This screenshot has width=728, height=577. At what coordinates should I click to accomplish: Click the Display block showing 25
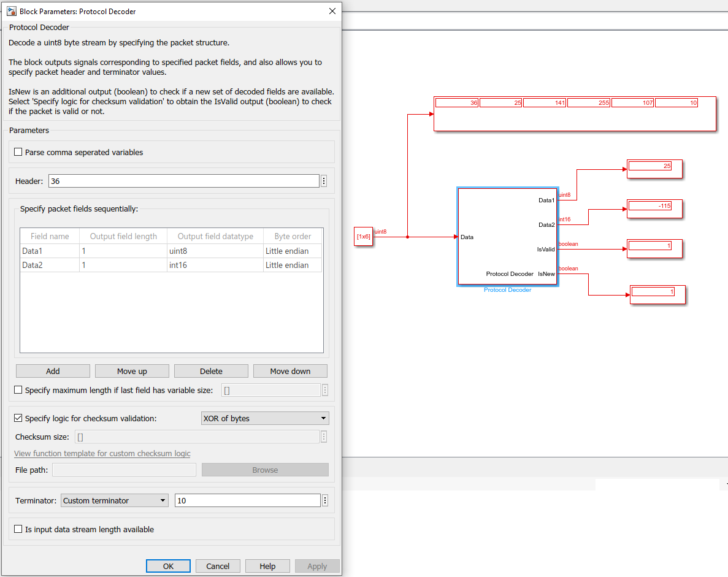(x=654, y=169)
